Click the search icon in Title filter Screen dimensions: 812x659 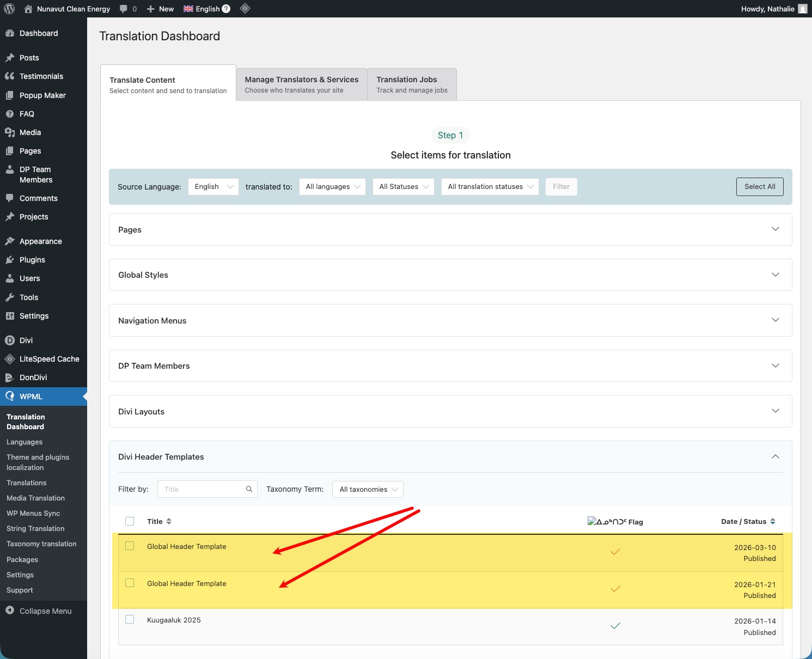[x=249, y=489]
